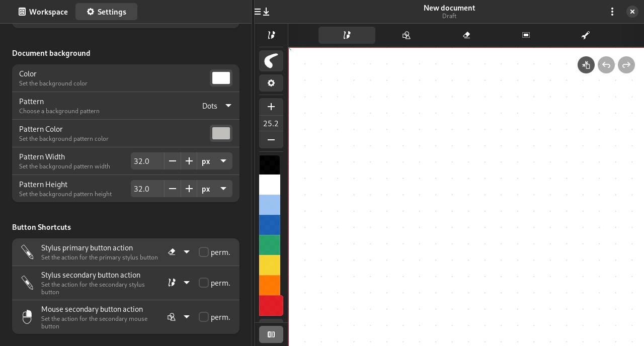The image size is (644, 346).
Task: Increase the brush stroke width with plus button
Action: tap(271, 107)
